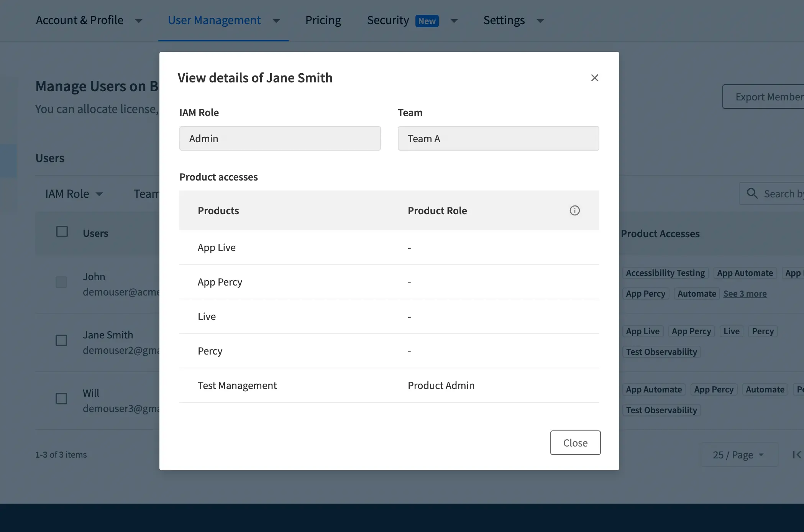Click the See 3 more link

(x=745, y=294)
